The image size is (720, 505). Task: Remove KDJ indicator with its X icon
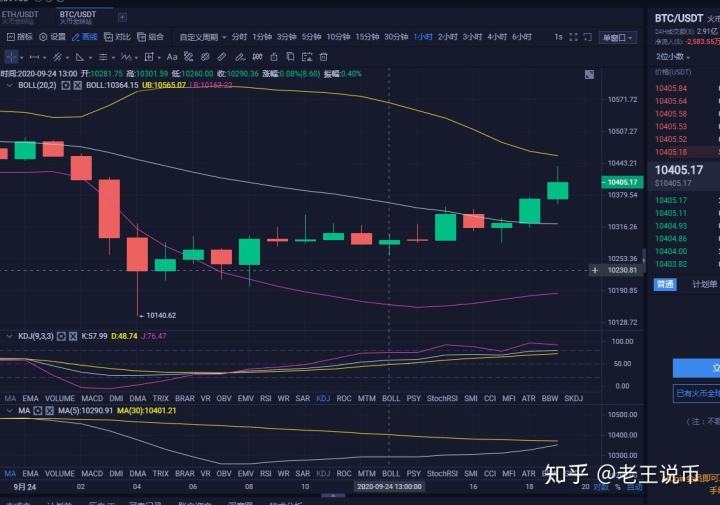[x=73, y=336]
